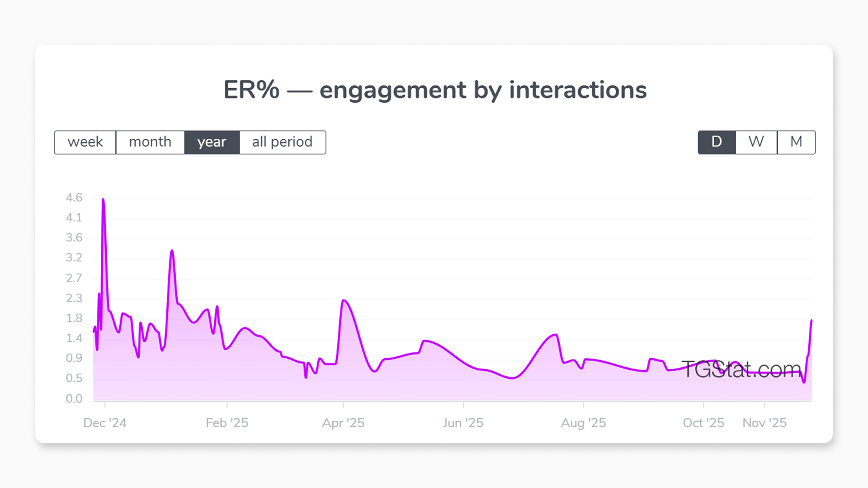Select the week period filter
Screen dimensions: 868x488
click(x=85, y=142)
